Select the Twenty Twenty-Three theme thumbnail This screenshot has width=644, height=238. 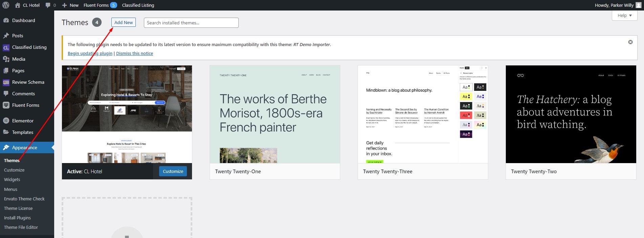(x=423, y=114)
